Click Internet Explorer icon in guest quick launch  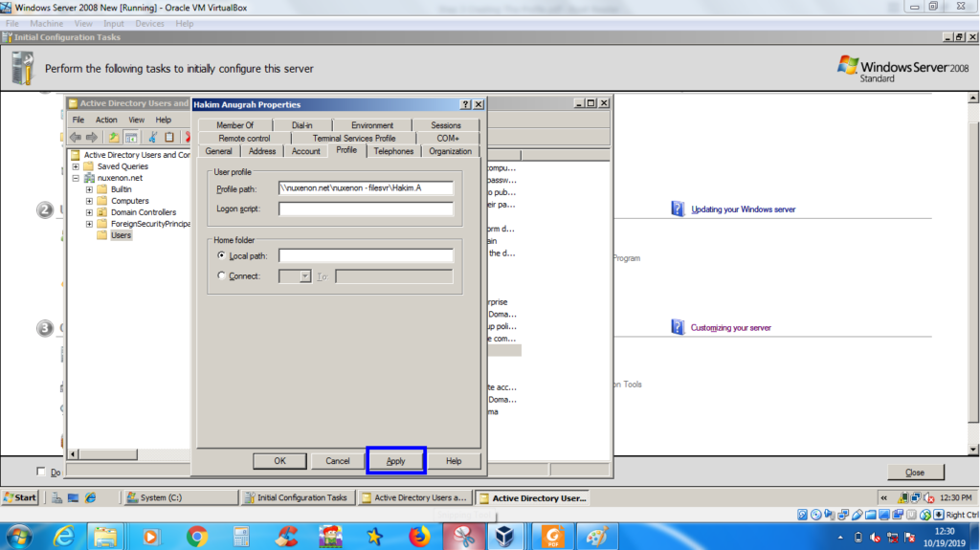click(x=91, y=497)
